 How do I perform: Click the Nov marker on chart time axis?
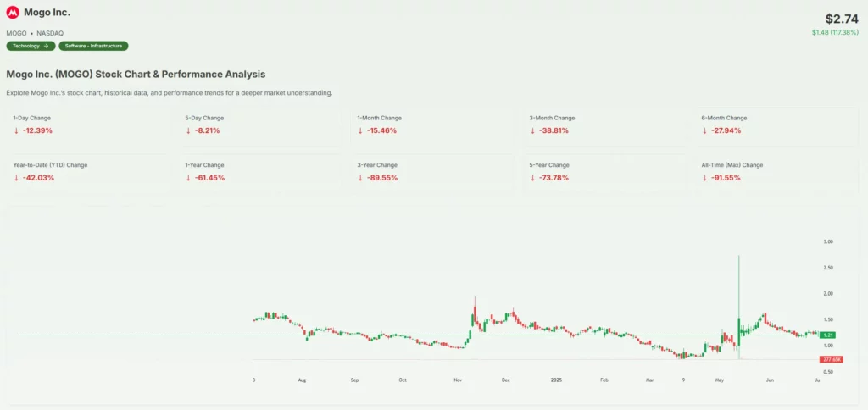458,381
